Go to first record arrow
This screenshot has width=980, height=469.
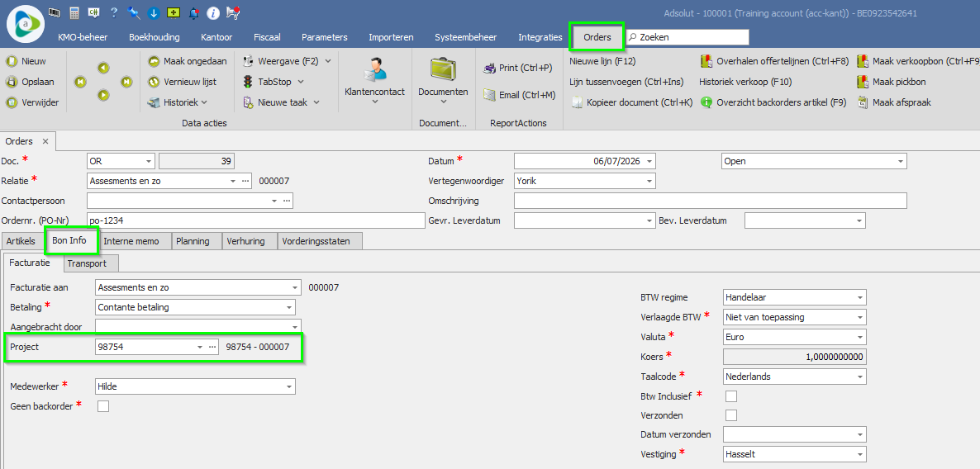pyautogui.click(x=80, y=81)
